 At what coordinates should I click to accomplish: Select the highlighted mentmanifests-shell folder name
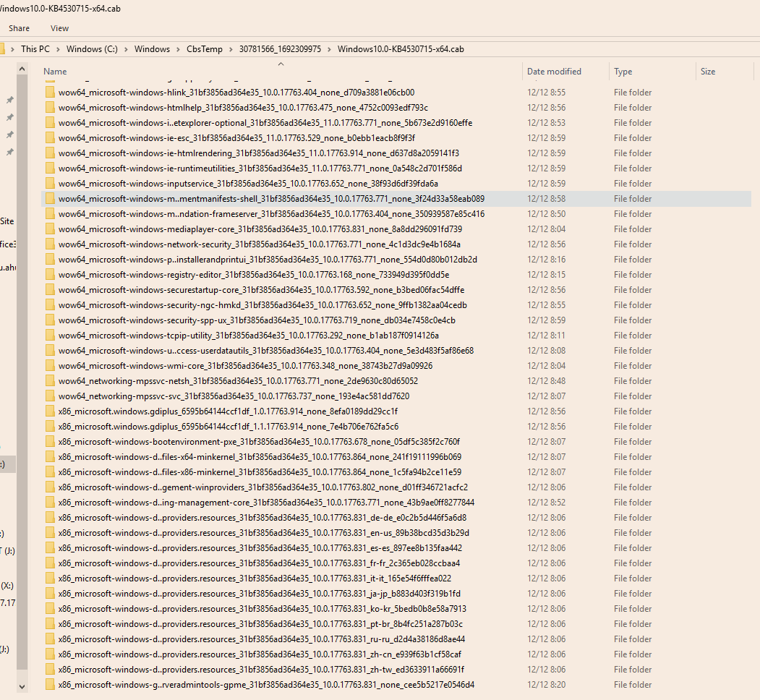coord(271,199)
